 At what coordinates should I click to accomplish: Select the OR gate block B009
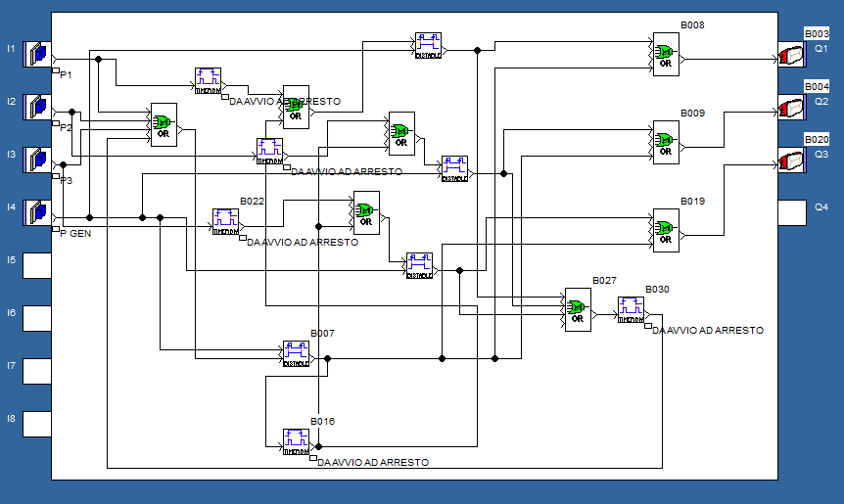[666, 141]
